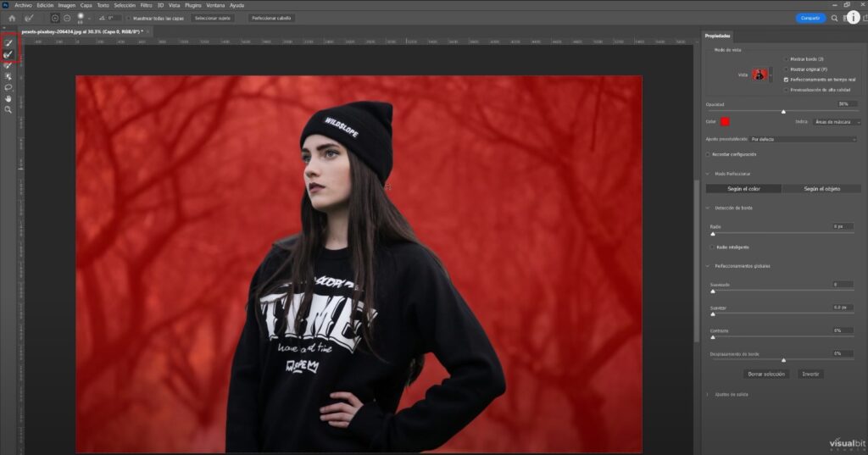Open the Indica dropdown Áreas de máscara
This screenshot has height=455, width=868.
(834, 122)
